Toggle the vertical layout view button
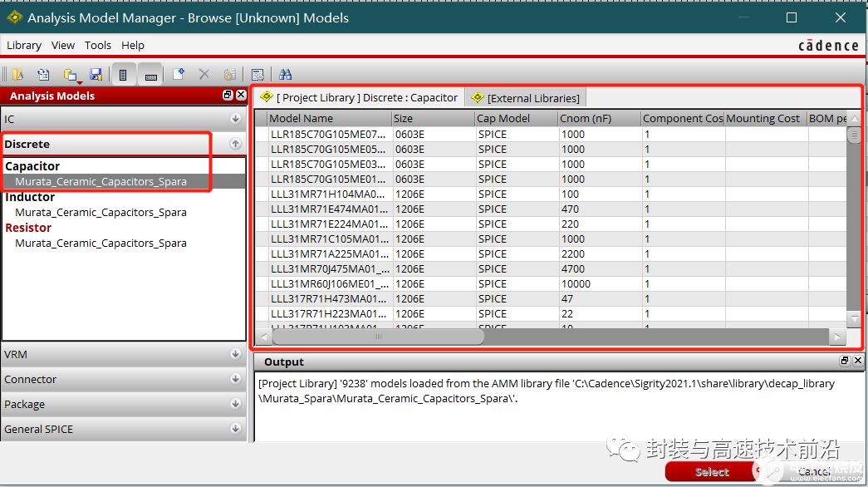Image resolution: width=868 pixels, height=487 pixels. coord(123,75)
